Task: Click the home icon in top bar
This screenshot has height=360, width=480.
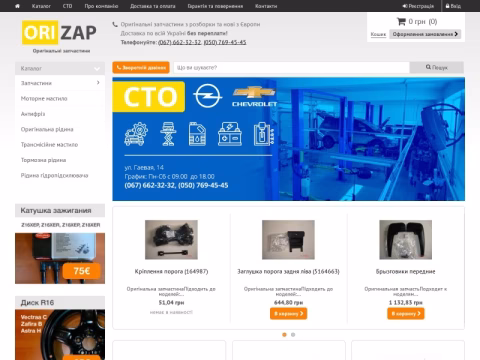Action: click(x=17, y=6)
